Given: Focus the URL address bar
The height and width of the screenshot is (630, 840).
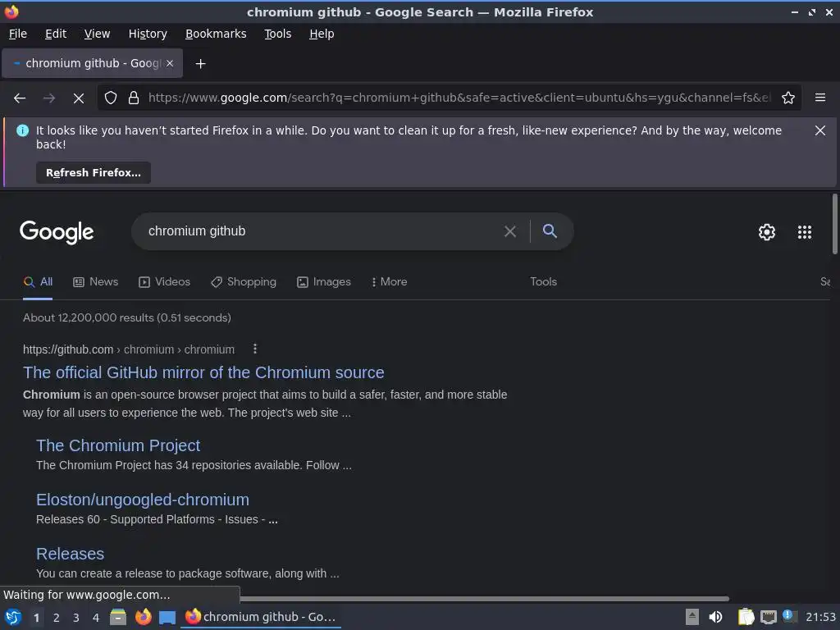Looking at the screenshot, I should 458,98.
